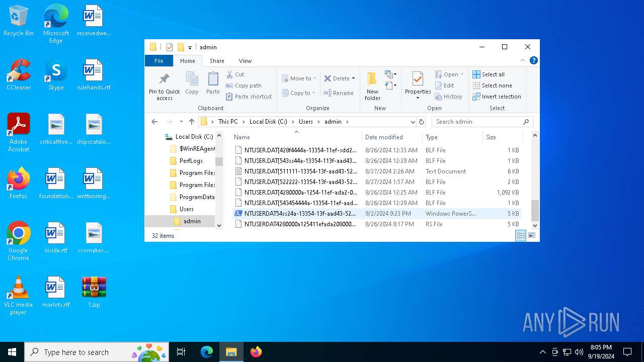The image size is (644, 362).
Task: Sort by the Name column header
Action: coord(296,137)
